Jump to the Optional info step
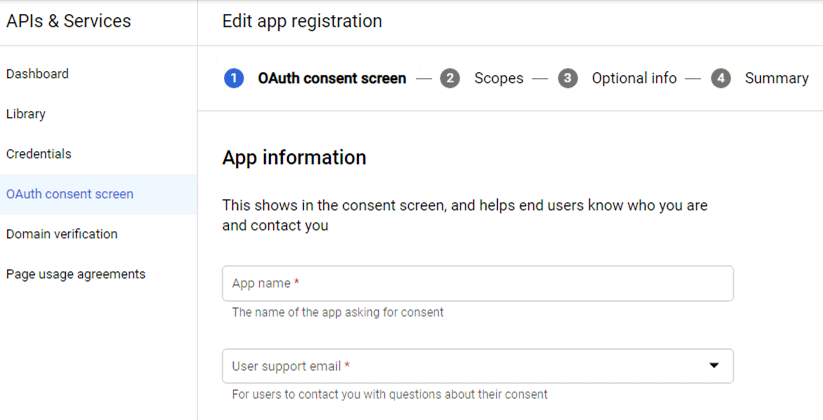 click(634, 78)
